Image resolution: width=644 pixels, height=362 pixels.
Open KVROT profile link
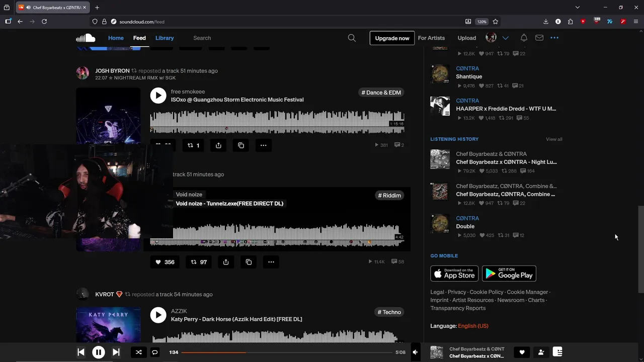click(x=105, y=294)
